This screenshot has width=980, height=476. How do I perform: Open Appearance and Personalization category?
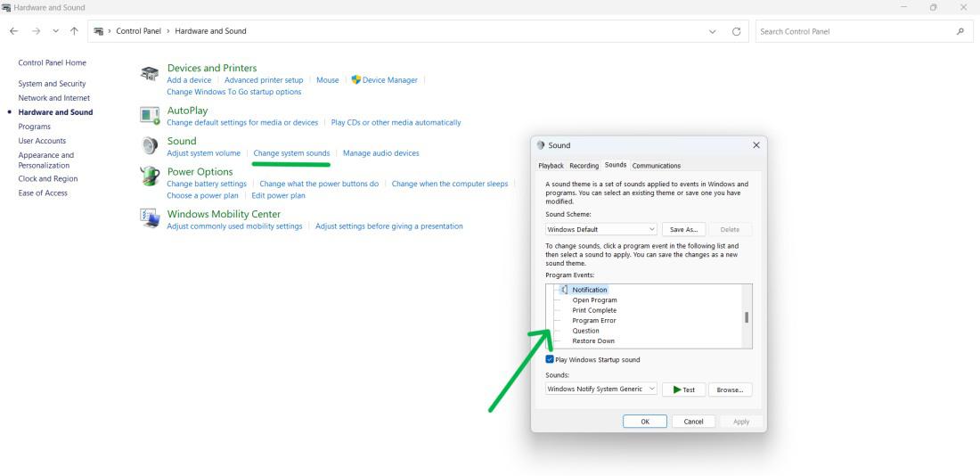coord(45,160)
